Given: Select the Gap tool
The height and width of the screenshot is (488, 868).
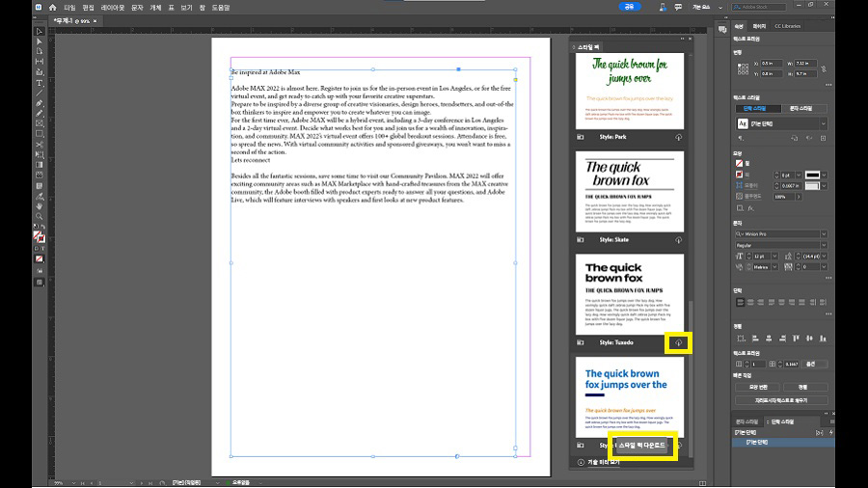Looking at the screenshot, I should [40, 62].
